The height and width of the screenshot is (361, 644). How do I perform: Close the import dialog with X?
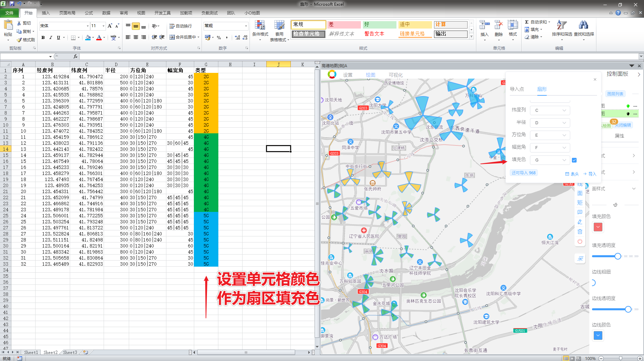pyautogui.click(x=595, y=80)
